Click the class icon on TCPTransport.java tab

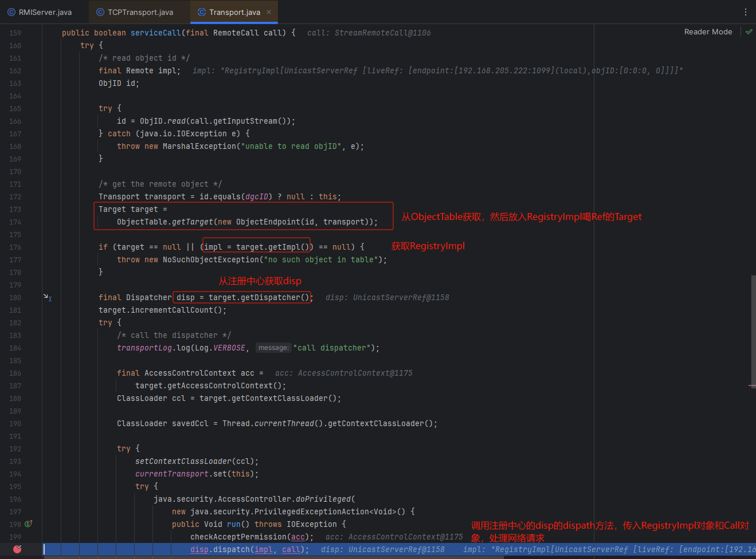pyautogui.click(x=100, y=12)
